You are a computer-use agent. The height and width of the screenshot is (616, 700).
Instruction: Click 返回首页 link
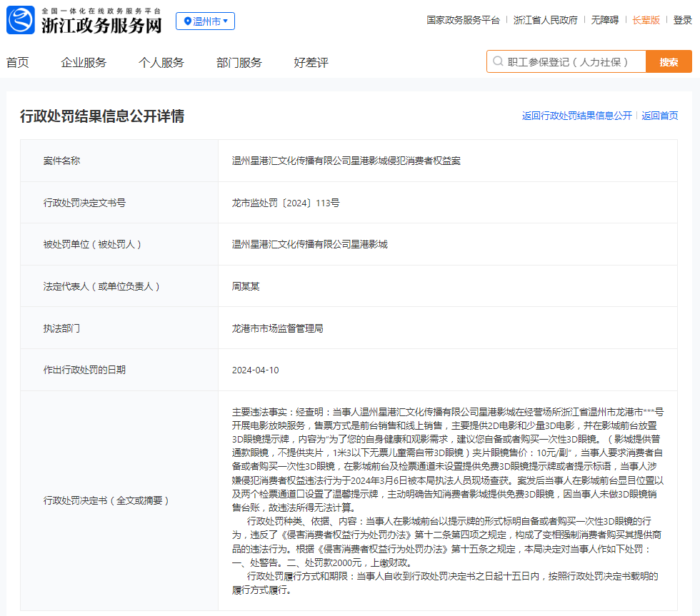coord(660,116)
